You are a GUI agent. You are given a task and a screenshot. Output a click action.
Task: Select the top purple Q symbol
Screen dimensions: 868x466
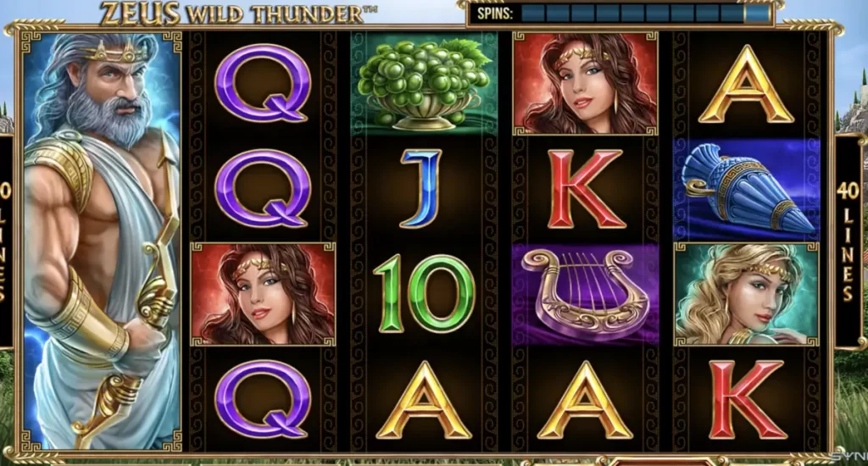(263, 83)
